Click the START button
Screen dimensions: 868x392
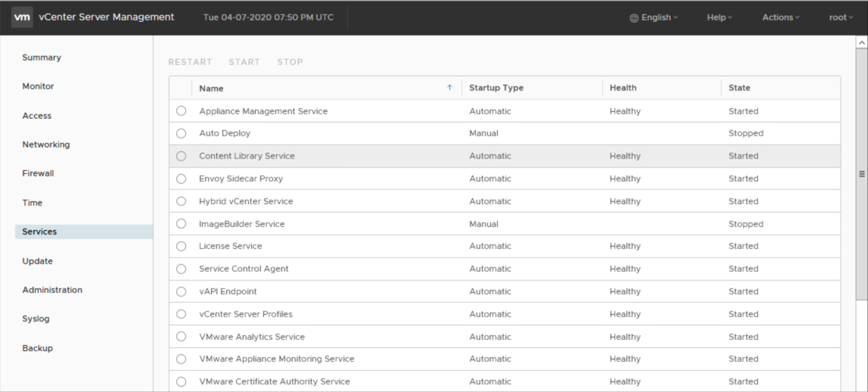pyautogui.click(x=244, y=62)
